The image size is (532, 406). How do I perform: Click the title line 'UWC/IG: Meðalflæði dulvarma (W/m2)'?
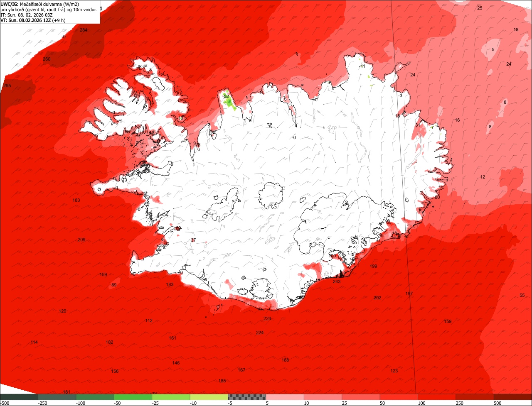[x=40, y=4]
